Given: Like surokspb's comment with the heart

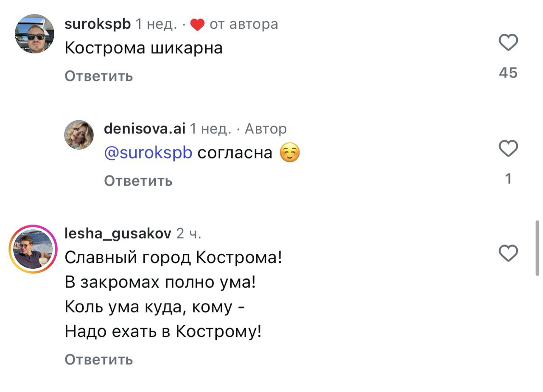Looking at the screenshot, I should point(508,43).
